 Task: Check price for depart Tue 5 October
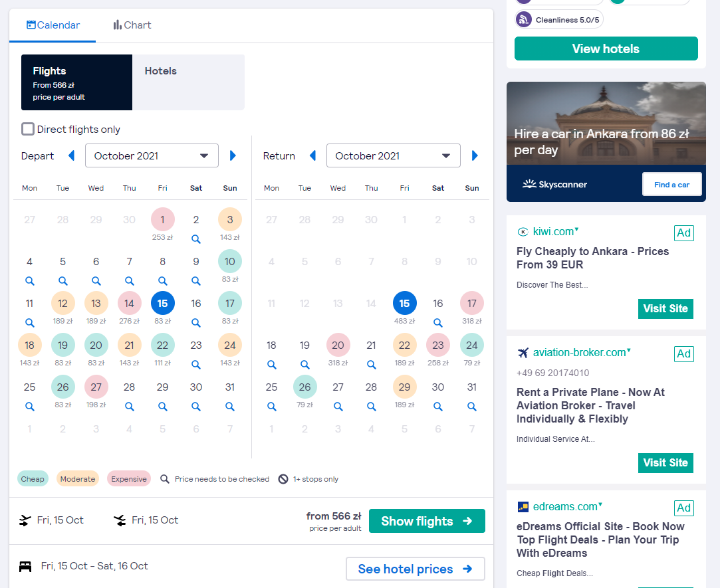pos(63,281)
